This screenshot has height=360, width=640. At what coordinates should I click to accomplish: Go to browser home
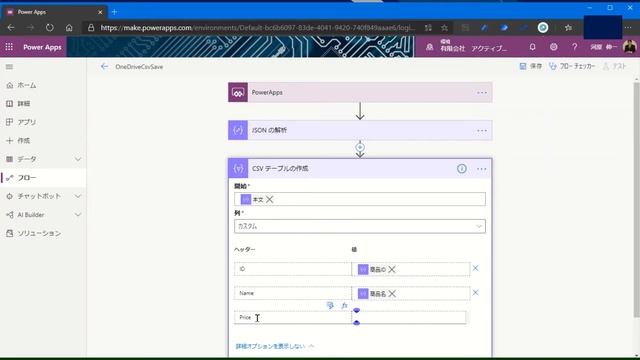click(x=69, y=28)
